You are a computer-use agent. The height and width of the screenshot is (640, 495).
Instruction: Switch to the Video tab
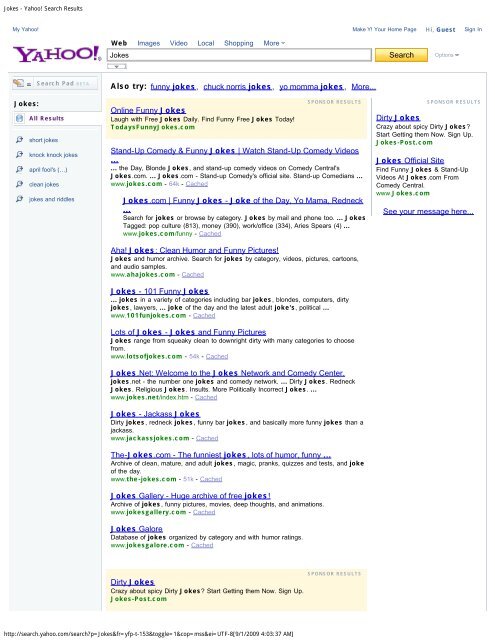(x=178, y=43)
